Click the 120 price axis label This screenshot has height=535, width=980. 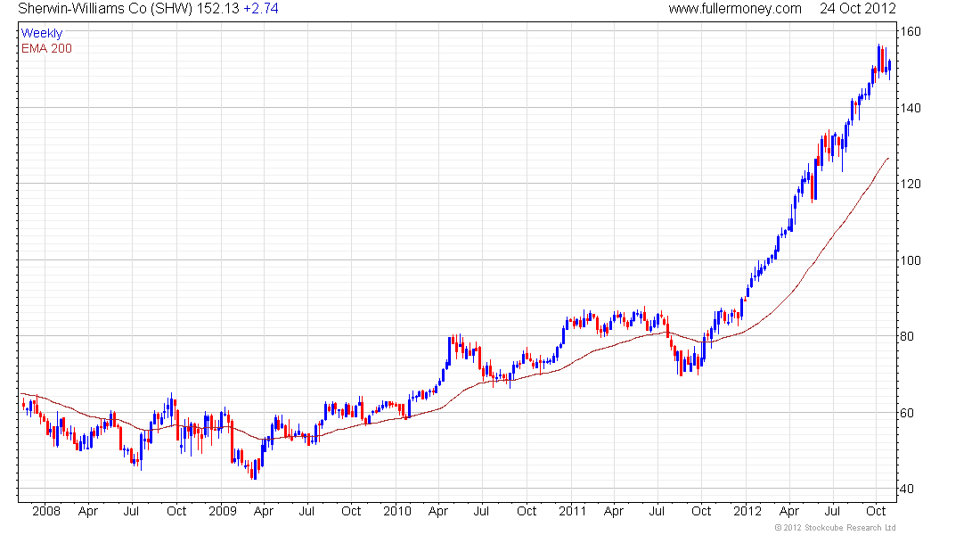point(910,184)
